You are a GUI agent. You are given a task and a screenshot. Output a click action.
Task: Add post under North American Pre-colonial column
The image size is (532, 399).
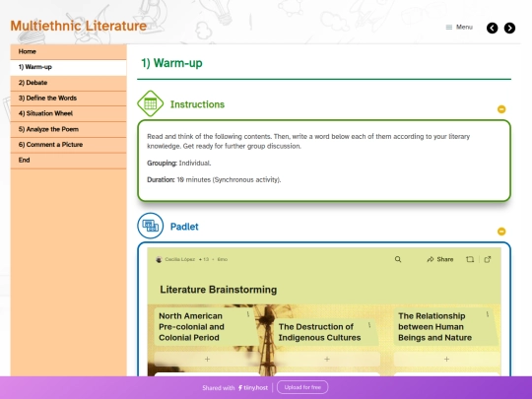click(x=207, y=359)
